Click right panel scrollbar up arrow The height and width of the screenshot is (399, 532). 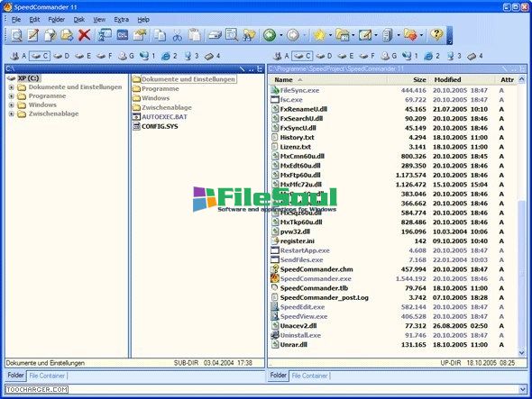coord(522,79)
